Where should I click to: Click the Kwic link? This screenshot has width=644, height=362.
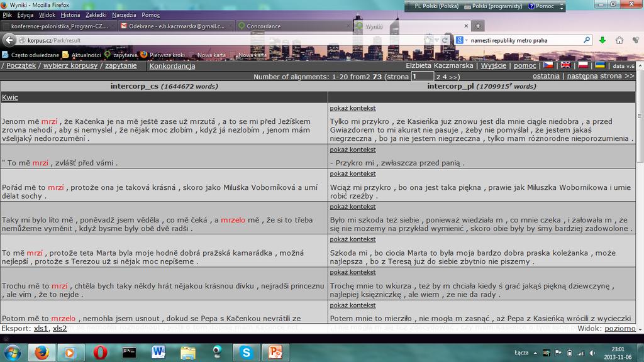(x=10, y=97)
